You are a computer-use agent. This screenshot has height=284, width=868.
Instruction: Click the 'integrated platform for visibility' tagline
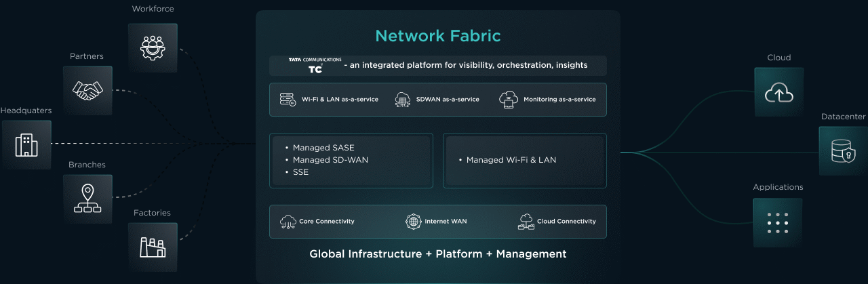(x=466, y=66)
